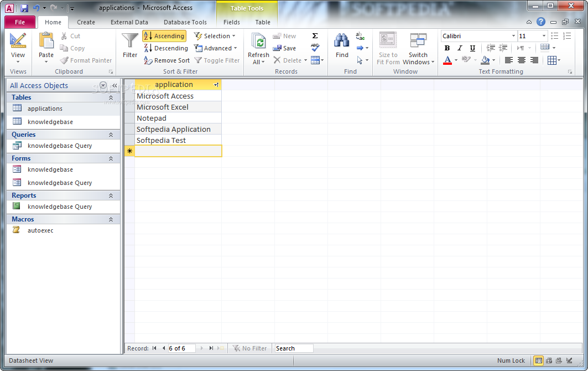588x371 pixels.
Task: Apply numbered list formatting
Action: pos(567,36)
